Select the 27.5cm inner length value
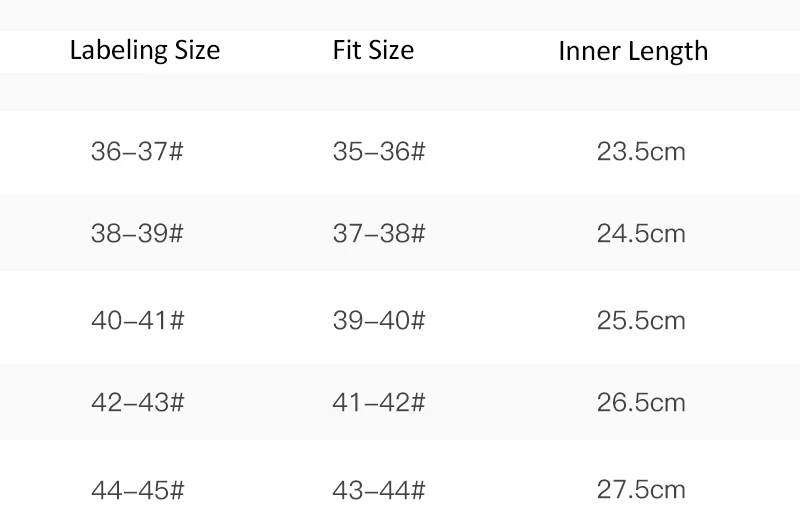This screenshot has width=800, height=532. click(641, 490)
